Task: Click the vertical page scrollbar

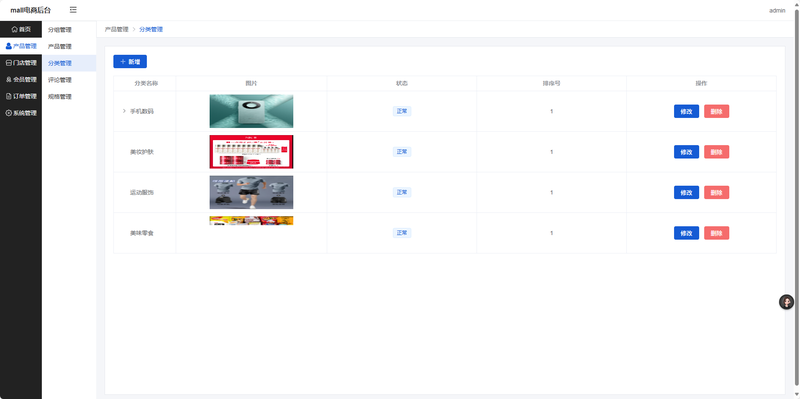Action: [797, 200]
